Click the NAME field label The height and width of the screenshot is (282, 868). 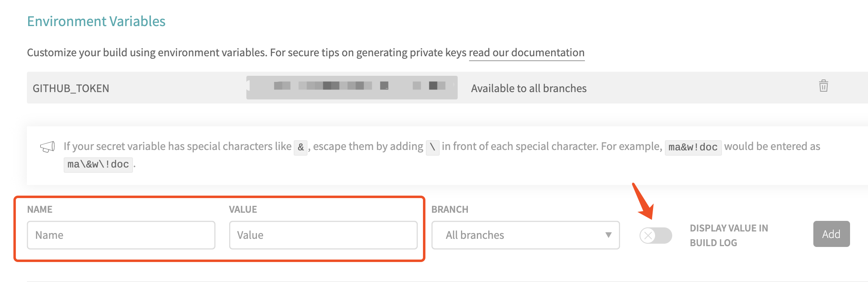pos(40,209)
